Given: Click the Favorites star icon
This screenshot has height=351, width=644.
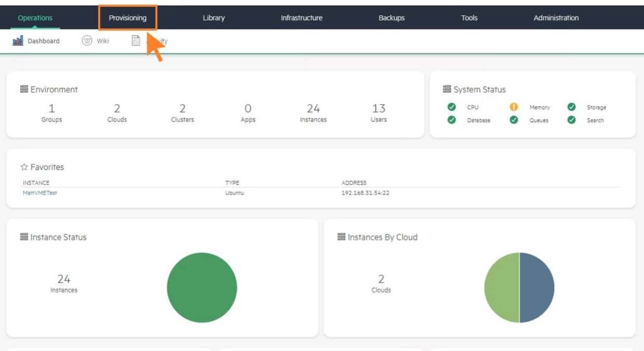Looking at the screenshot, I should coord(24,167).
